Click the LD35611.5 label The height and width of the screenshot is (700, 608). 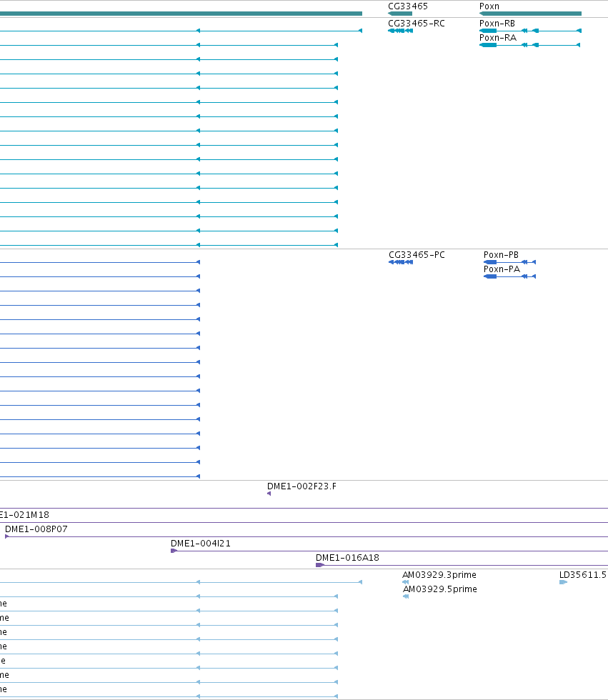(x=582, y=574)
